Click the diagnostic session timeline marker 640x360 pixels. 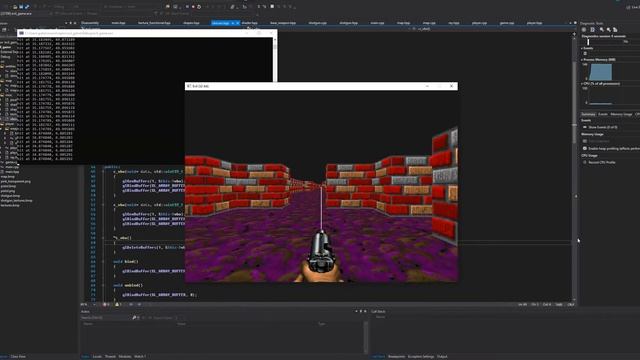click(x=588, y=42)
